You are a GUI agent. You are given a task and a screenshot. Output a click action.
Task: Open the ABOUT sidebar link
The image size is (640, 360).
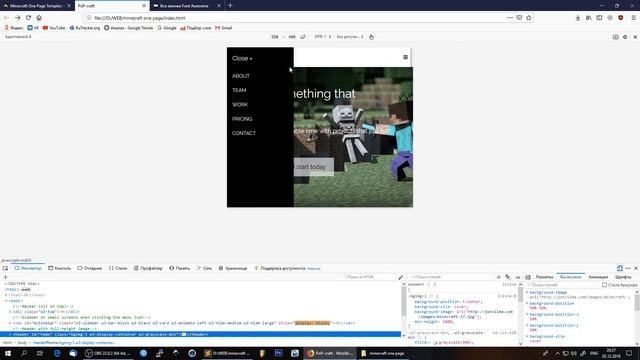click(x=241, y=76)
